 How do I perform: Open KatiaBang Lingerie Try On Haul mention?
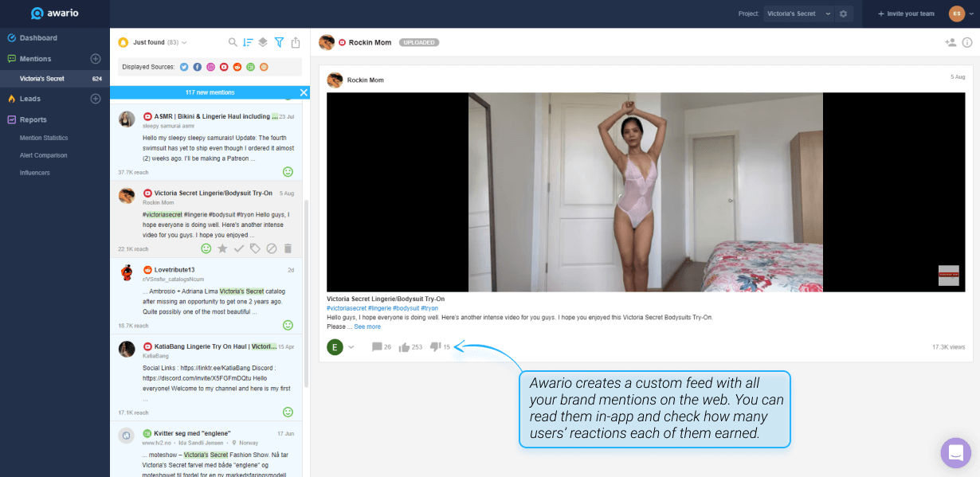(x=206, y=377)
